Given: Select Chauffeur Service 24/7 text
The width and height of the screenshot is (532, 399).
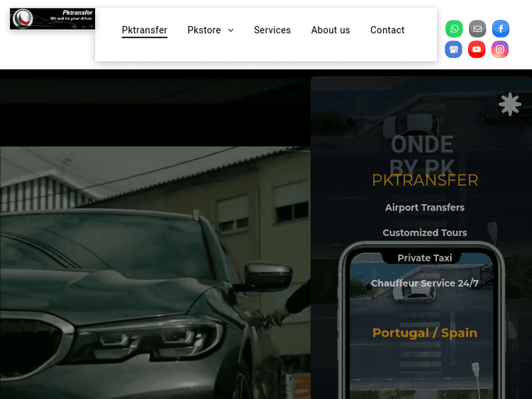Looking at the screenshot, I should point(425,283).
